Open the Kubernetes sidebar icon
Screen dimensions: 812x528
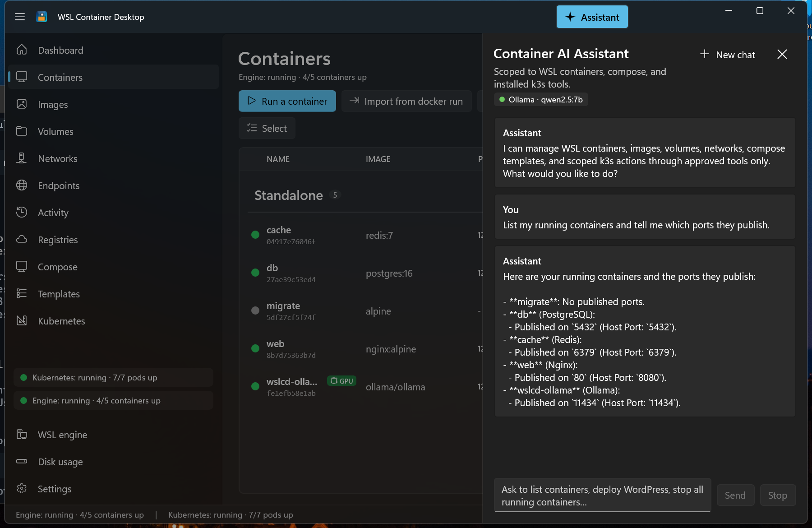pyautogui.click(x=22, y=320)
